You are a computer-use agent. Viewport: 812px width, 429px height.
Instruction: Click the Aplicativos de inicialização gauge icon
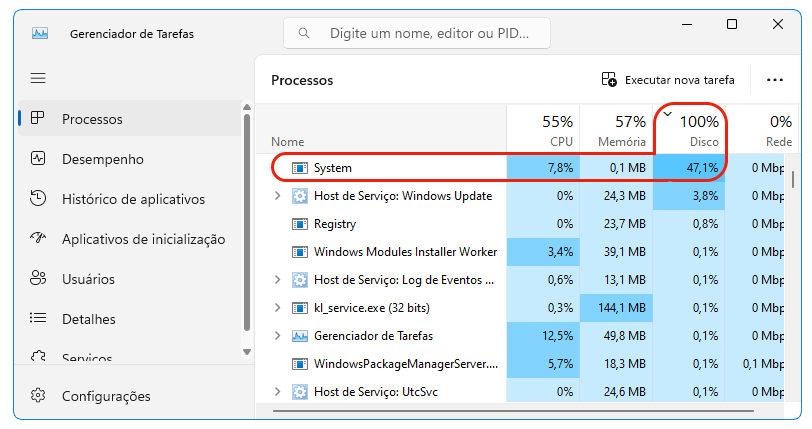pyautogui.click(x=38, y=238)
